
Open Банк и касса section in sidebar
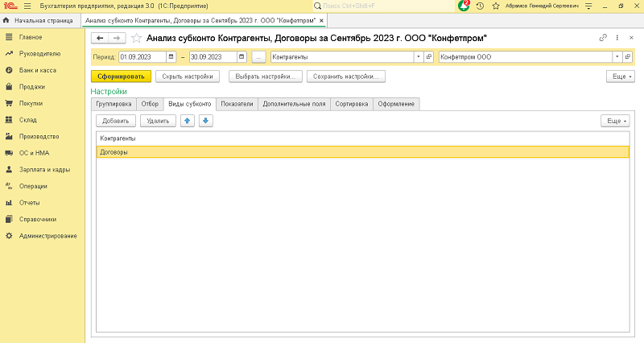click(x=32, y=70)
